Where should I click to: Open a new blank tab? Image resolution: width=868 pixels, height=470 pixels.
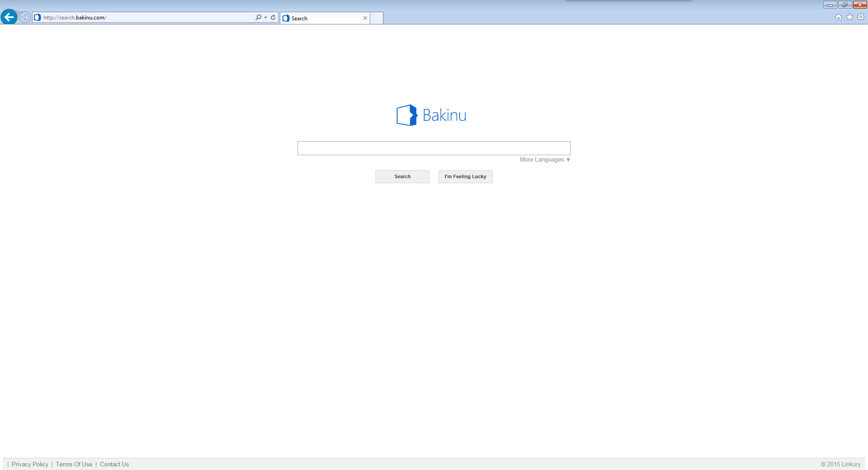click(x=377, y=18)
